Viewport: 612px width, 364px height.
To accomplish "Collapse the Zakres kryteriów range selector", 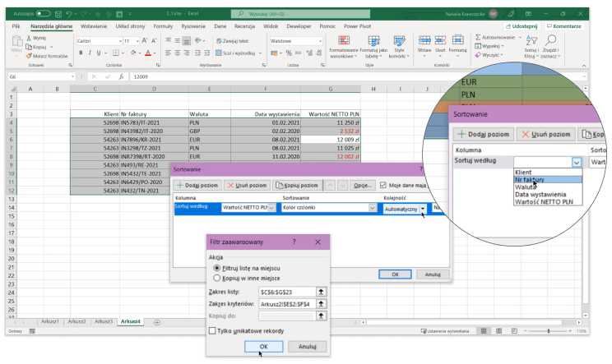I will (x=322, y=303).
